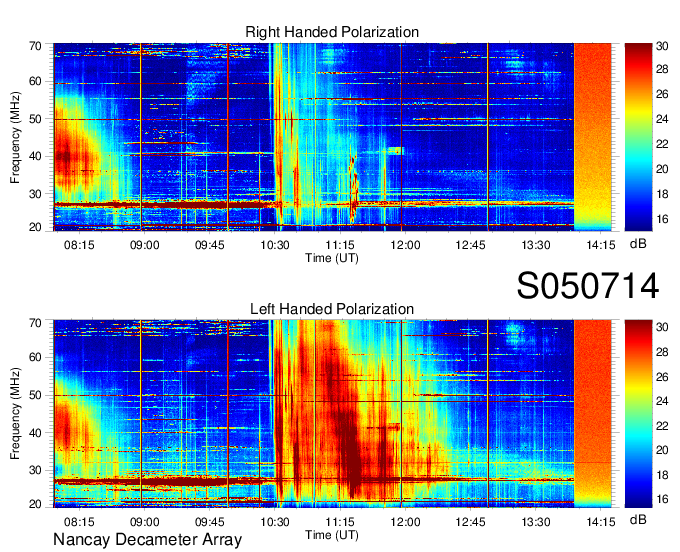Select the S050714 date label
680x552 pixels.
[x=588, y=286]
